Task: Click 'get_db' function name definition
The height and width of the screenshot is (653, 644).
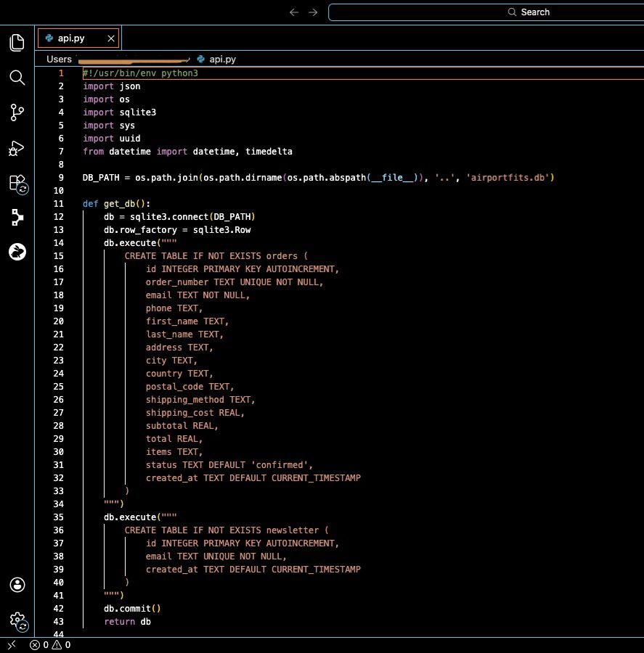Action: [x=119, y=204]
